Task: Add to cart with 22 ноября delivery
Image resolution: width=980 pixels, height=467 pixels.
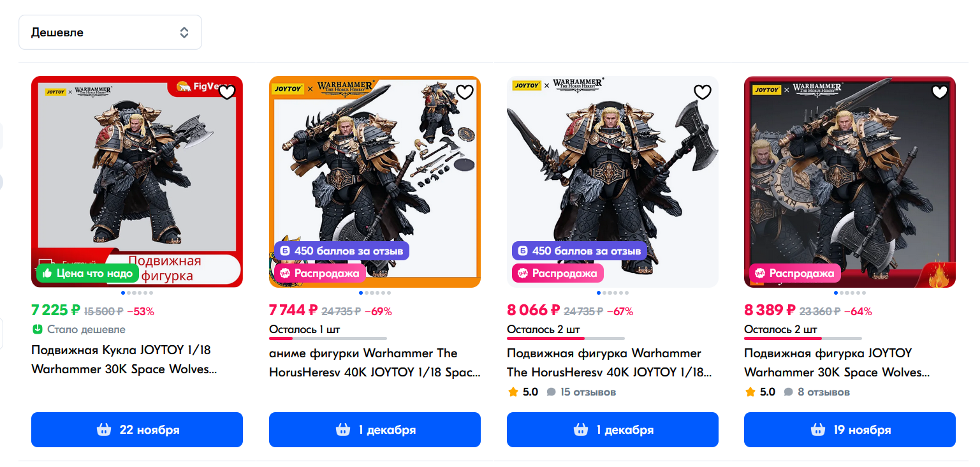Action: point(137,429)
